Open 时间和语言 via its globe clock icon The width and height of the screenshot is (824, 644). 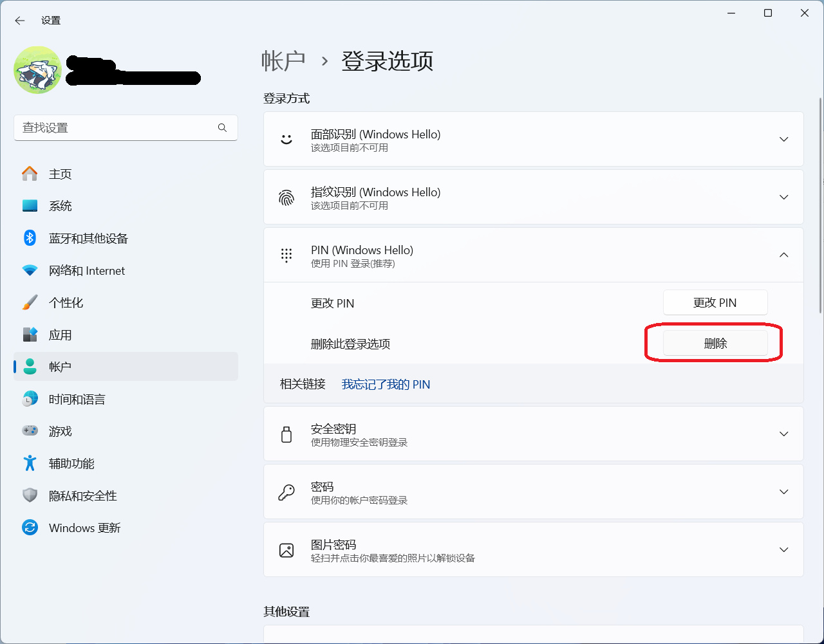pyautogui.click(x=30, y=399)
